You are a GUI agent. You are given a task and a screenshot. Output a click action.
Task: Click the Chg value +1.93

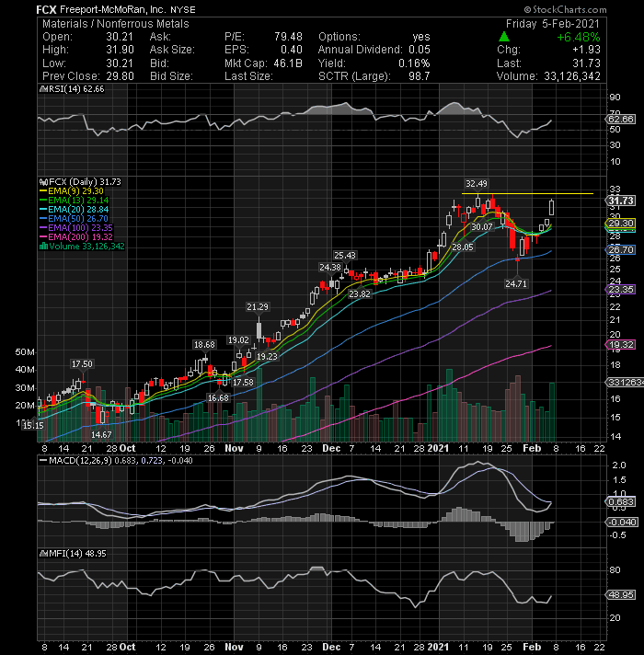pyautogui.click(x=586, y=50)
